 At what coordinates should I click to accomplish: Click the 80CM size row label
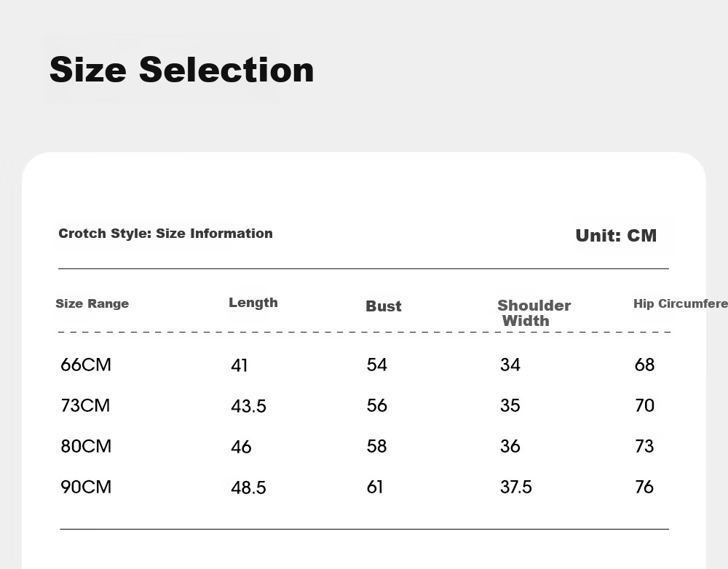[x=86, y=447]
